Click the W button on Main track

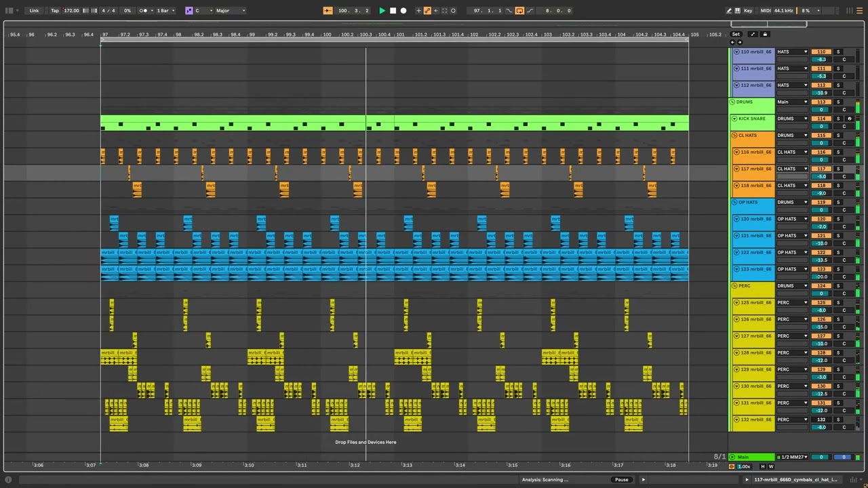click(771, 466)
